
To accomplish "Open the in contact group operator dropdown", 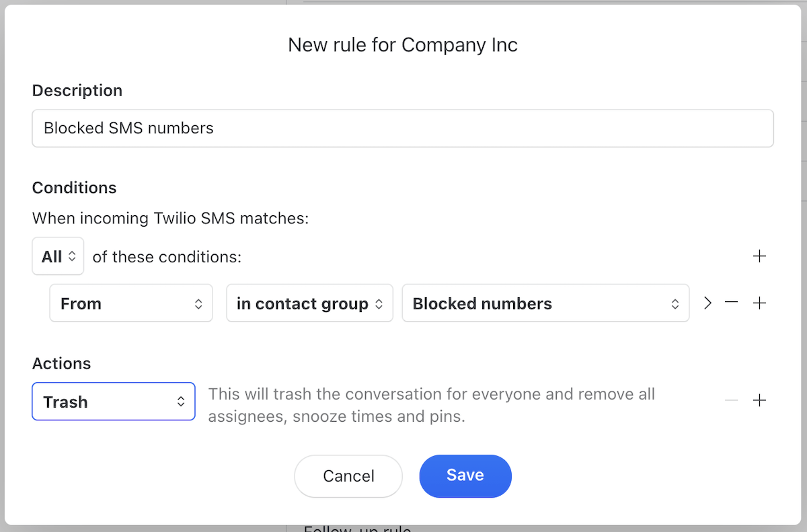I will pos(309,303).
